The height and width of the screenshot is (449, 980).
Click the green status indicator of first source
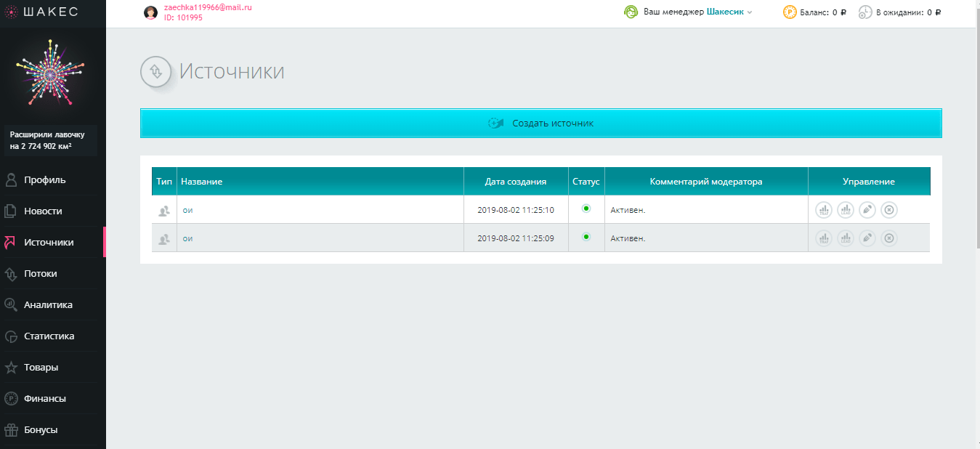click(586, 209)
